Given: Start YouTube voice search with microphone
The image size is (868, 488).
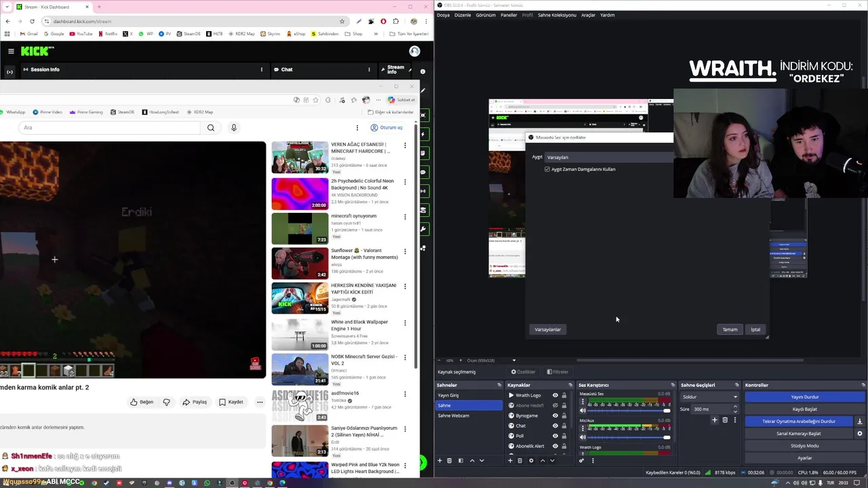Looking at the screenshot, I should [234, 127].
